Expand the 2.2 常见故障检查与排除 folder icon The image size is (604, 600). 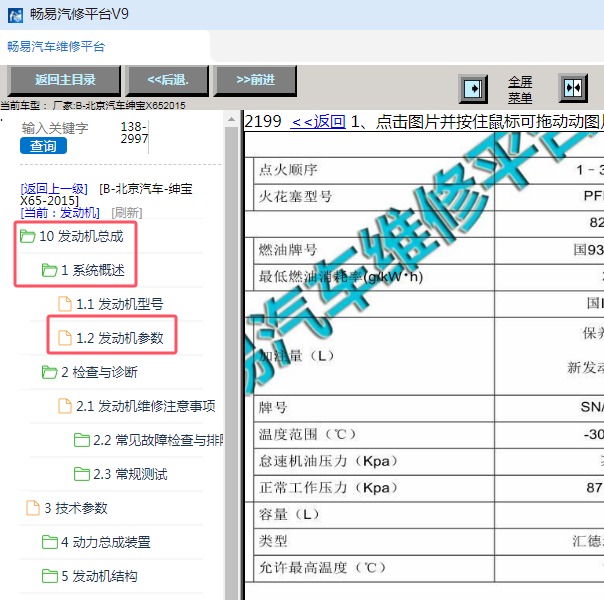[81, 439]
